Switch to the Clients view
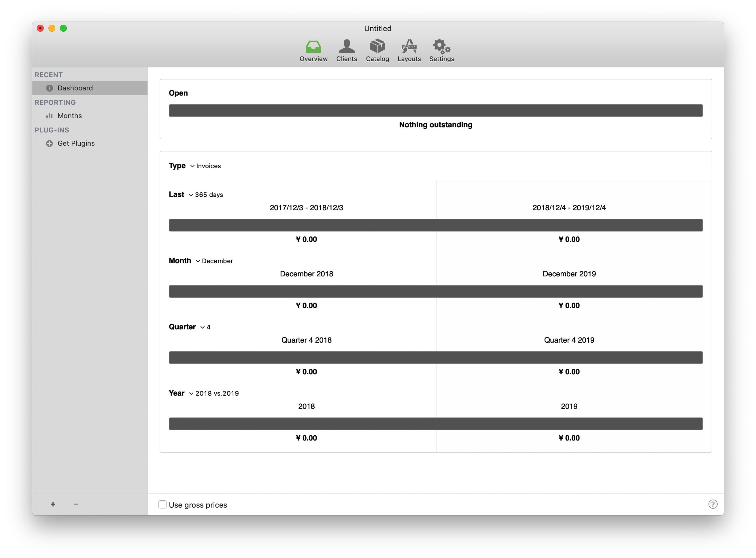 point(347,50)
